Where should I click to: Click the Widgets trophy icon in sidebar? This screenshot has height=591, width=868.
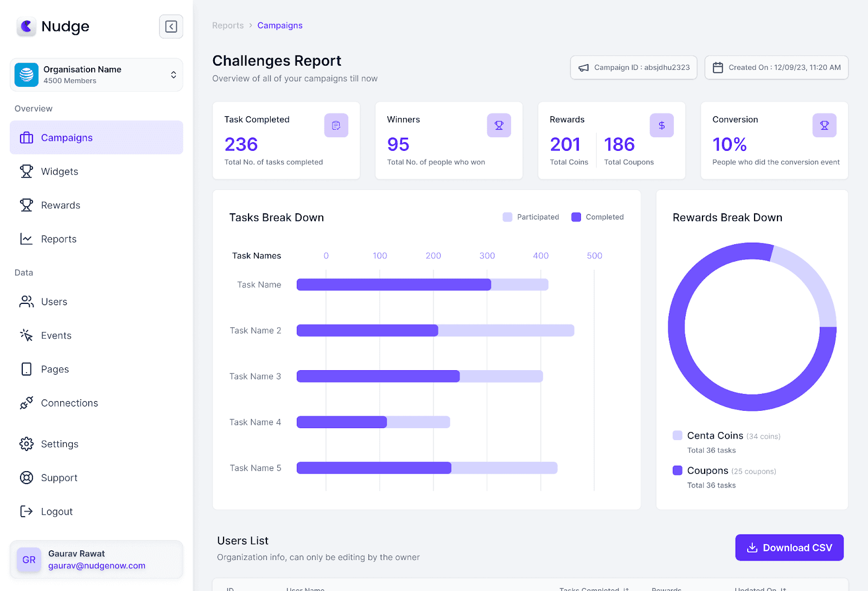pyautogui.click(x=26, y=171)
